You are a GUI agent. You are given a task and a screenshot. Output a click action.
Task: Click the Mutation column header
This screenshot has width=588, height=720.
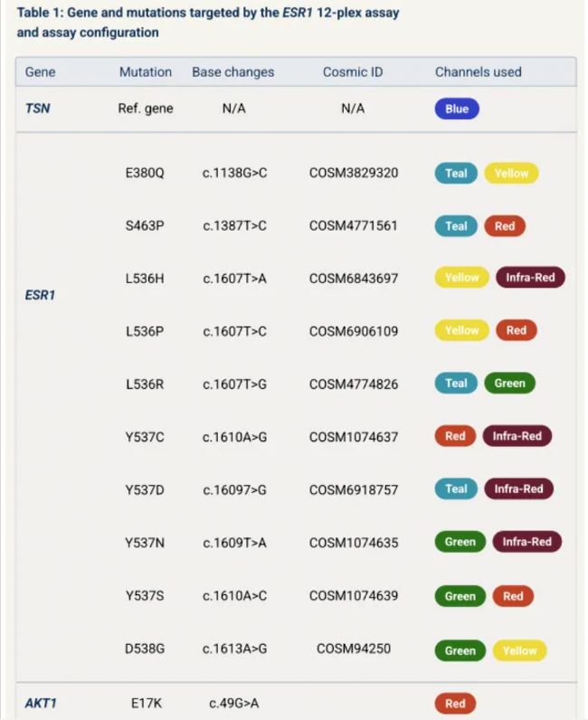tap(145, 71)
